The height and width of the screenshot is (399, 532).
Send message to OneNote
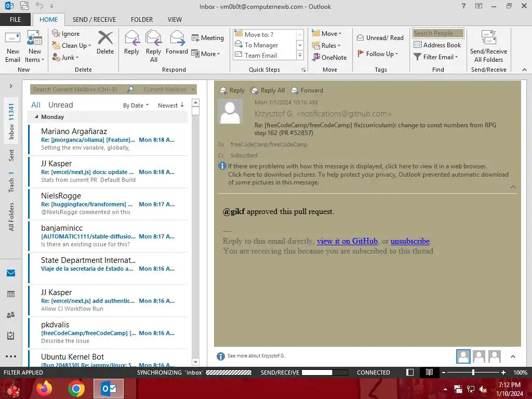(329, 57)
